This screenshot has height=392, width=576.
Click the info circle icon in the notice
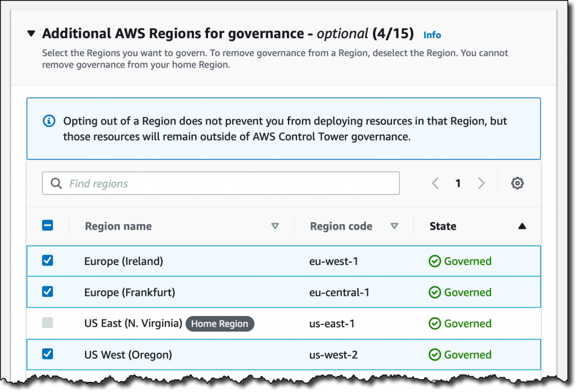click(x=49, y=120)
